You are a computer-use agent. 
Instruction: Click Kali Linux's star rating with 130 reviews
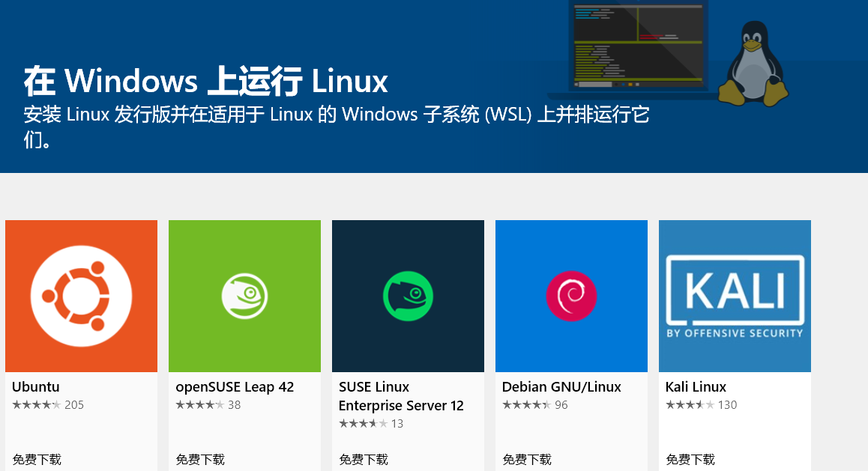point(701,405)
